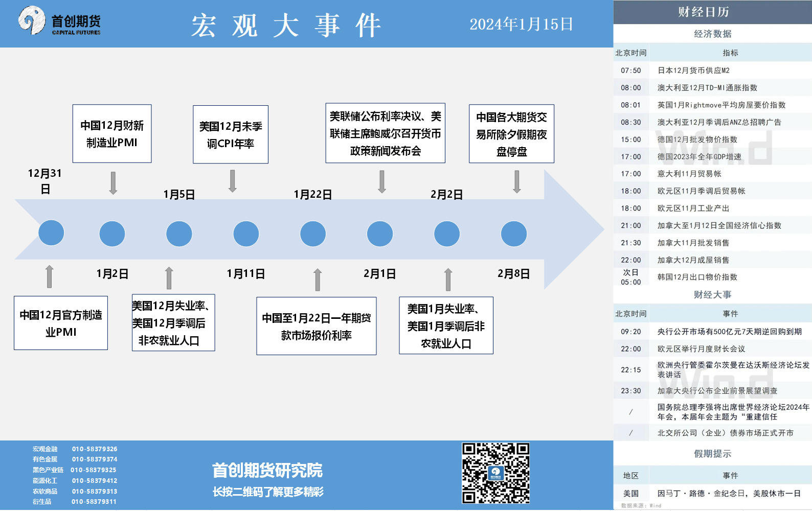Select the 国务院总理李强出席世界经济论坛 event
This screenshot has width=812, height=511.
713,412
